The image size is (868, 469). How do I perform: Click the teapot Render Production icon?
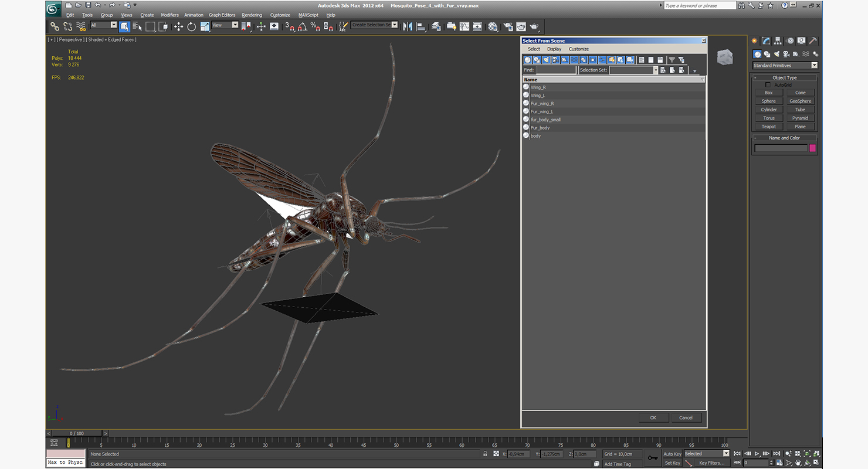pos(534,26)
